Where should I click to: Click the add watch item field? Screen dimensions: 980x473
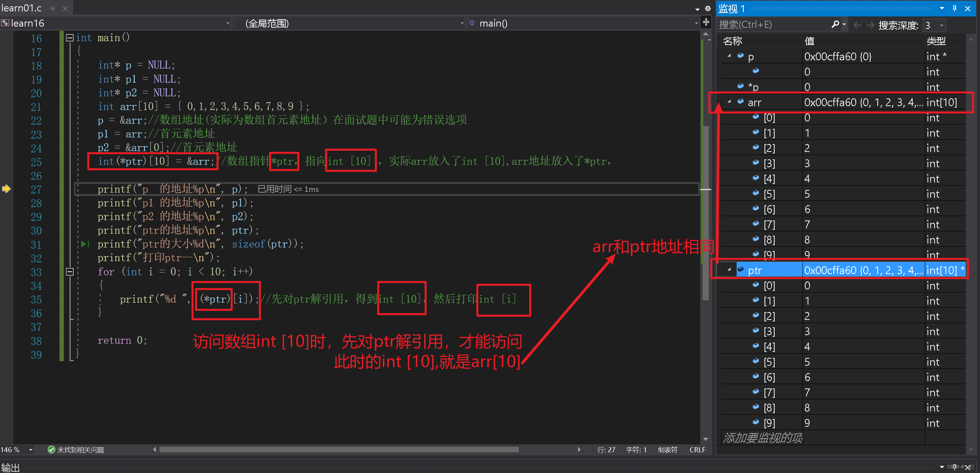[x=762, y=437]
